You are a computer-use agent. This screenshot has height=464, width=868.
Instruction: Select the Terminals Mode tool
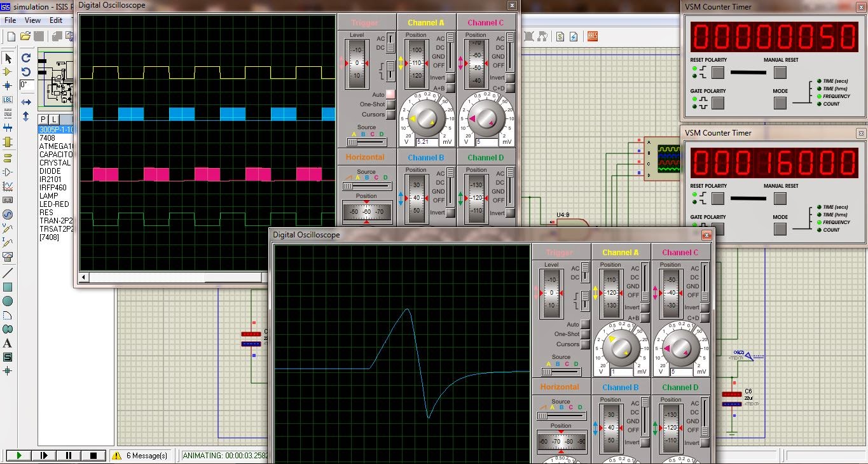pyautogui.click(x=8, y=158)
